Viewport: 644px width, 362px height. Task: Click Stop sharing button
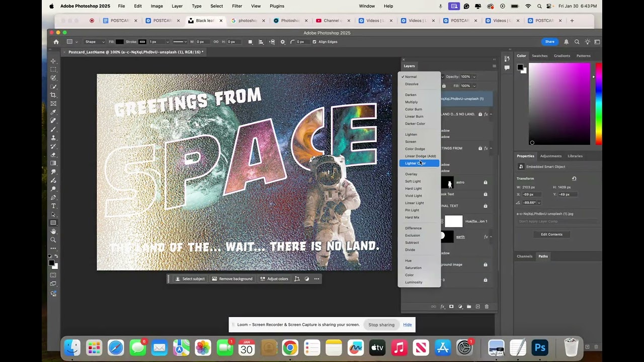[x=381, y=325]
